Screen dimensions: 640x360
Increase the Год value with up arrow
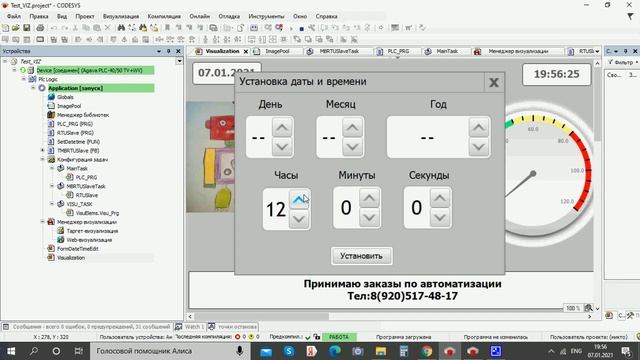478,128
